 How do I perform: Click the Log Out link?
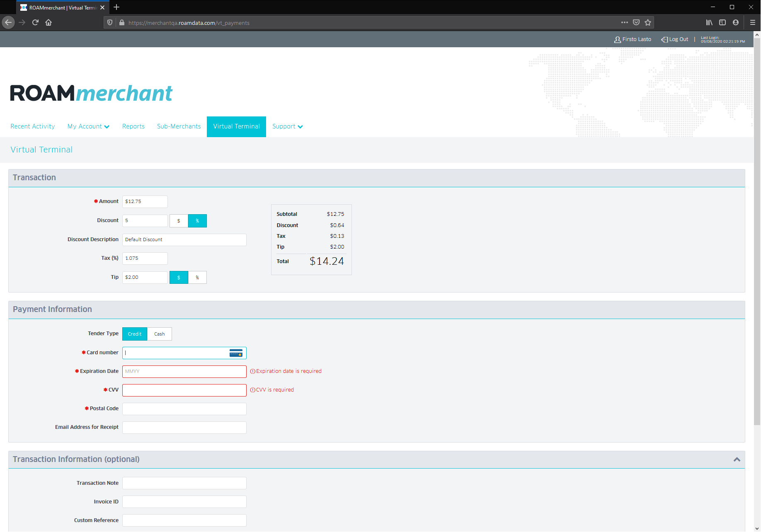pyautogui.click(x=674, y=39)
